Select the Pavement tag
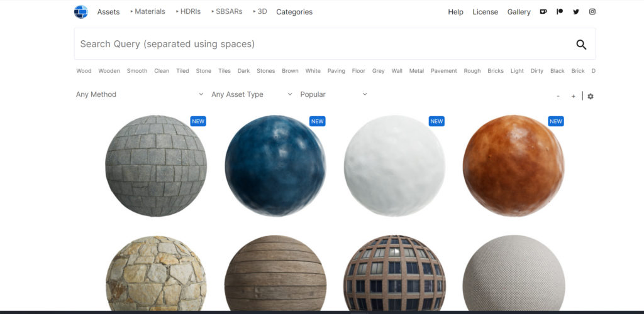The height and width of the screenshot is (314, 644). [444, 71]
